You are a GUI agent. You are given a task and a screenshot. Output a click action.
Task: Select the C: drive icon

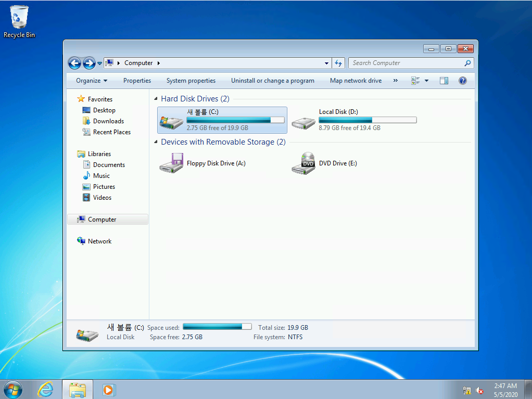[x=171, y=122]
